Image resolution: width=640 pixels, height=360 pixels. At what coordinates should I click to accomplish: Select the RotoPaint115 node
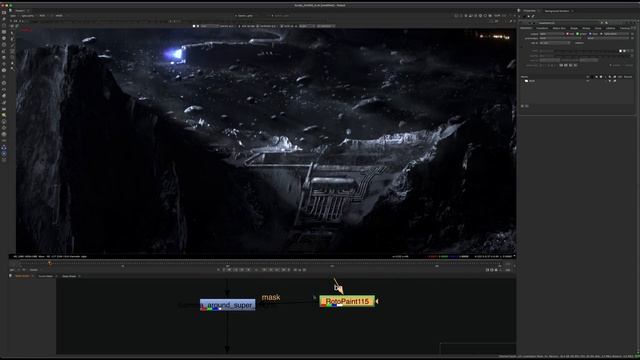click(x=347, y=301)
